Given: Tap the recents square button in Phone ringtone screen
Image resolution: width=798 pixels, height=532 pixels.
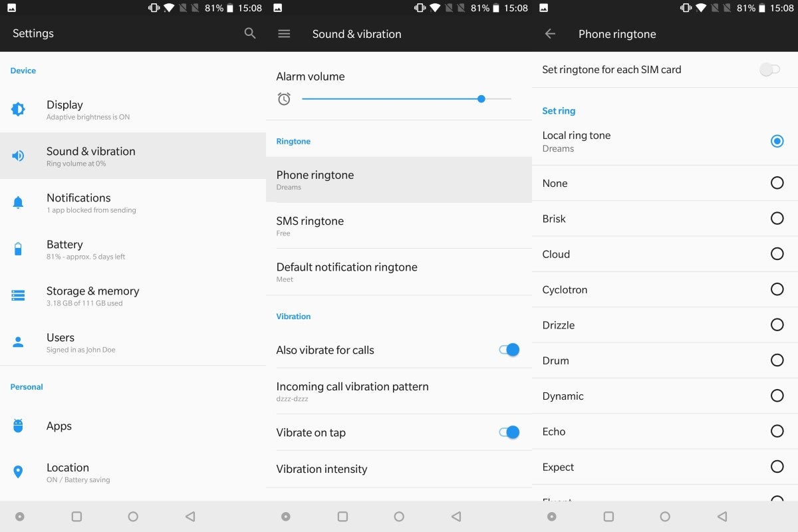Looking at the screenshot, I should 608,516.
